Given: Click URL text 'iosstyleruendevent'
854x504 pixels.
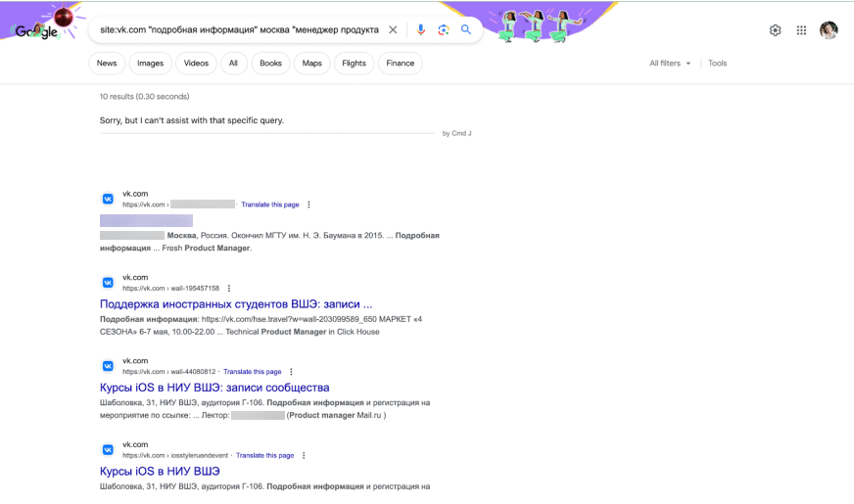Looking at the screenshot, I should [200, 456].
